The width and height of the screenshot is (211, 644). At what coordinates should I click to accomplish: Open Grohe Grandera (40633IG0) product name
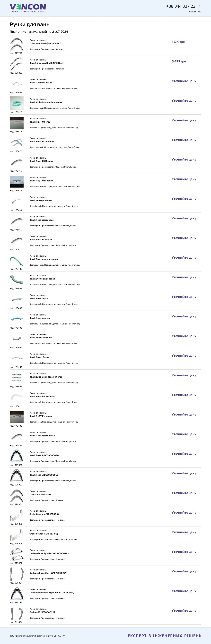tap(44, 534)
